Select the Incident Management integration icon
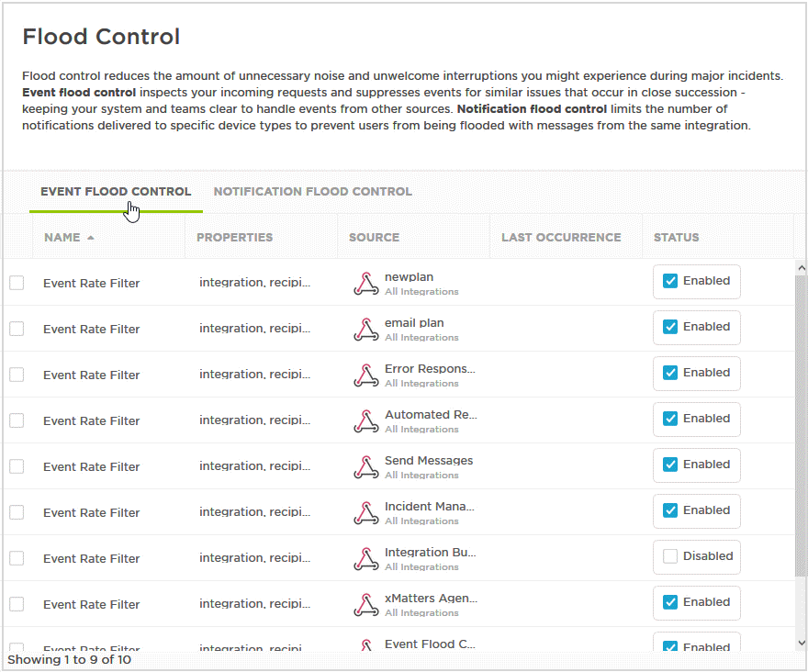The height and width of the screenshot is (672, 808). (366, 512)
